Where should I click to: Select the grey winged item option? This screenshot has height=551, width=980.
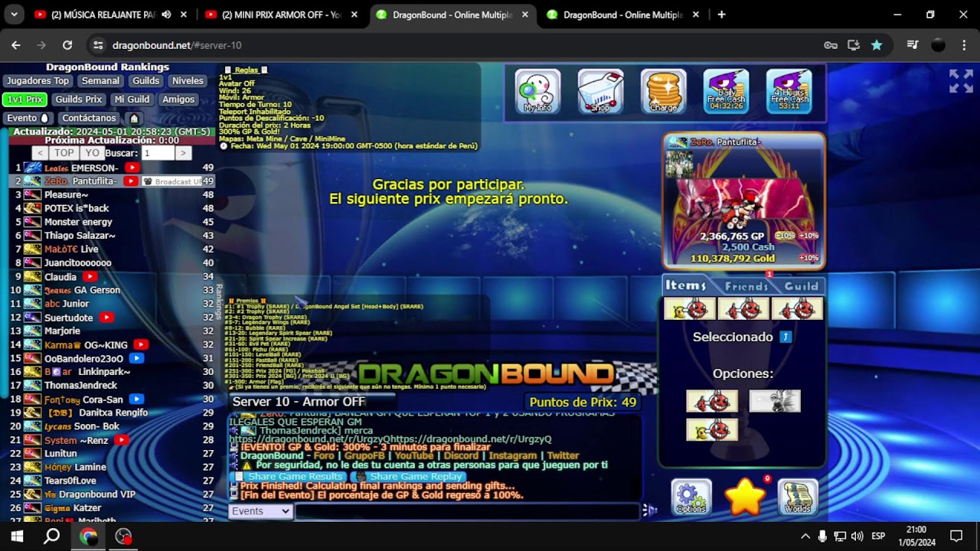775,401
